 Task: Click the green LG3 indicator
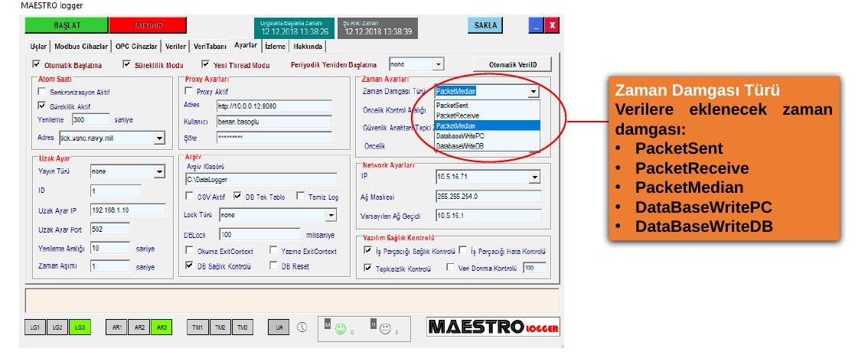(x=80, y=327)
